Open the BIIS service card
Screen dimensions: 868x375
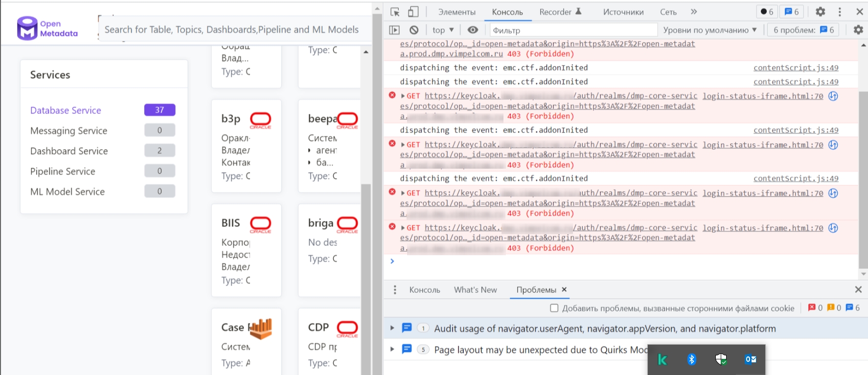click(246, 250)
